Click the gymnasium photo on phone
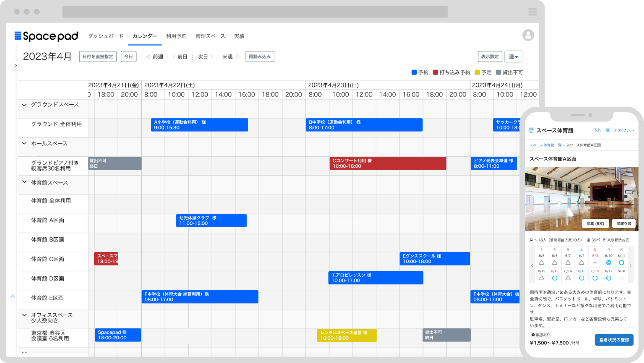 coord(581,199)
